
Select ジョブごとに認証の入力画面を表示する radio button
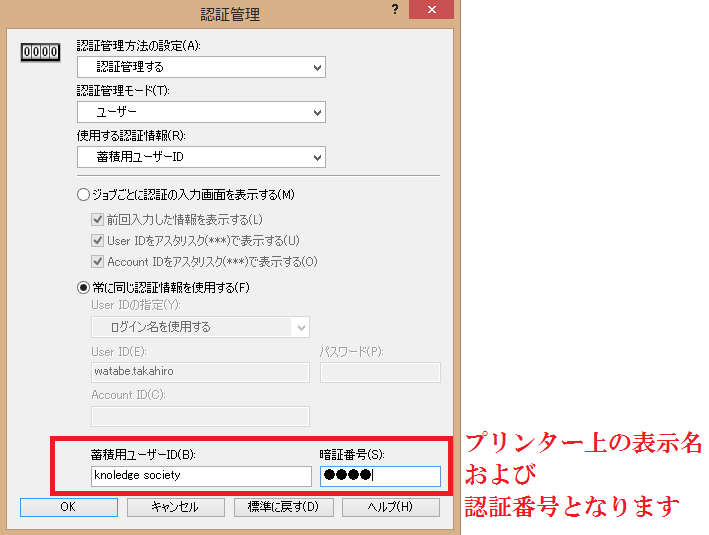83,194
